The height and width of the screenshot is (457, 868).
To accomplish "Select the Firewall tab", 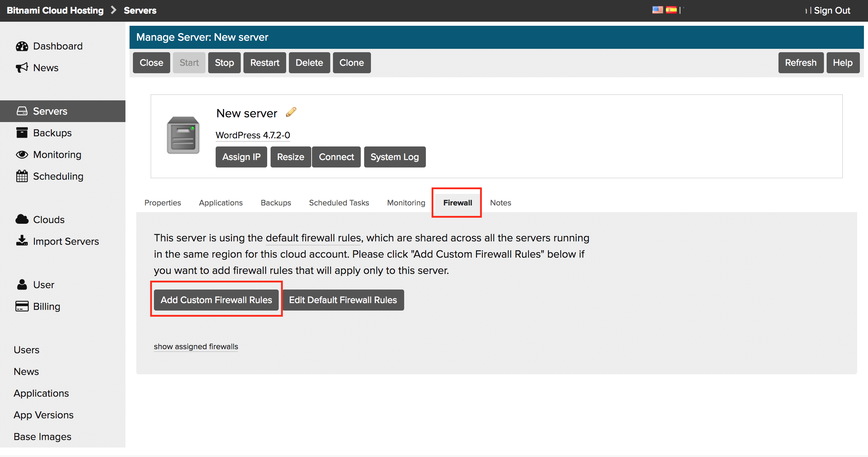I will (x=457, y=203).
